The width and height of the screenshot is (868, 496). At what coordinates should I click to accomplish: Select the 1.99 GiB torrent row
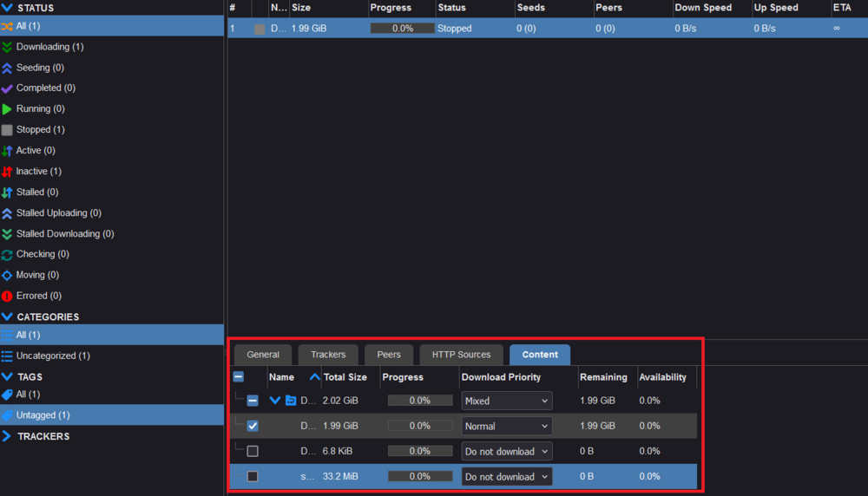[x=548, y=29]
